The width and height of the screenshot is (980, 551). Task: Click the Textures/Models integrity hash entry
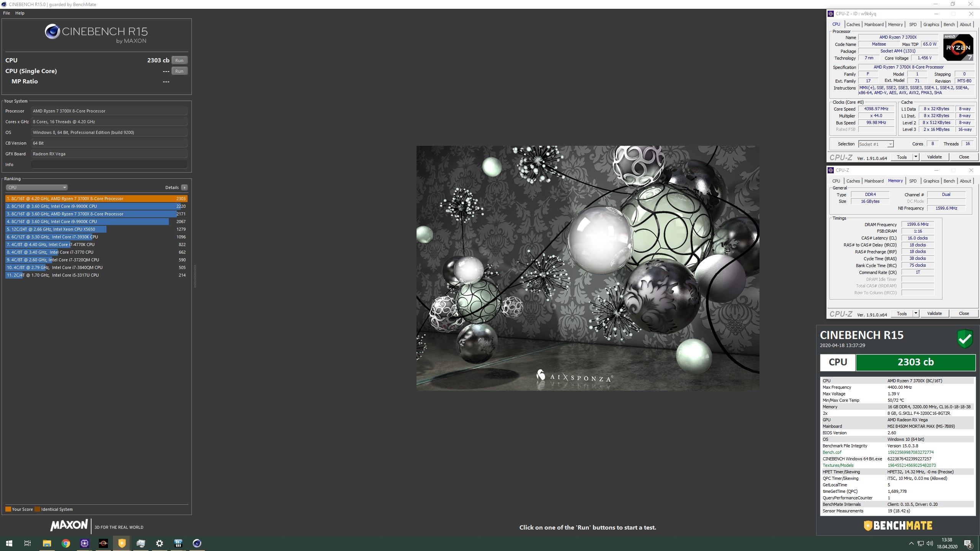click(x=898, y=465)
